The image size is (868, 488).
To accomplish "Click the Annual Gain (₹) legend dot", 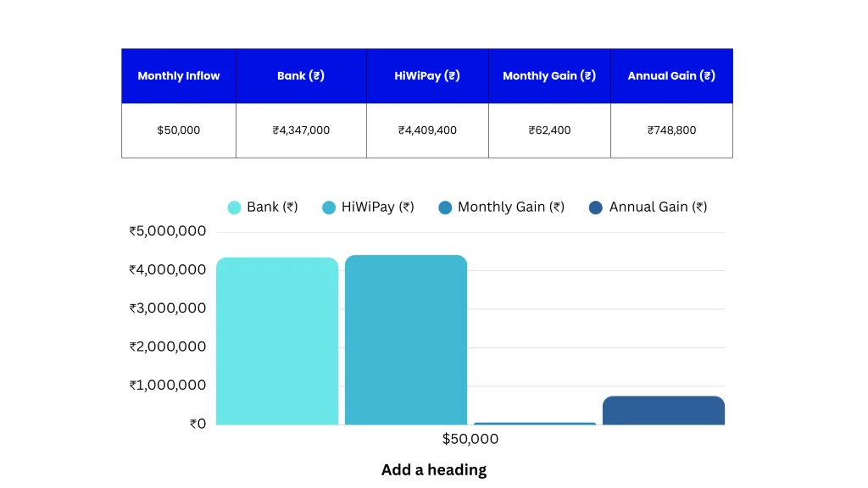I will [x=597, y=207].
